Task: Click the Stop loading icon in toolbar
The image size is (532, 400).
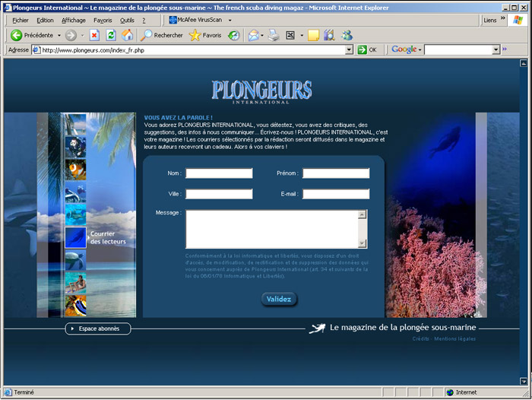Action: click(94, 35)
